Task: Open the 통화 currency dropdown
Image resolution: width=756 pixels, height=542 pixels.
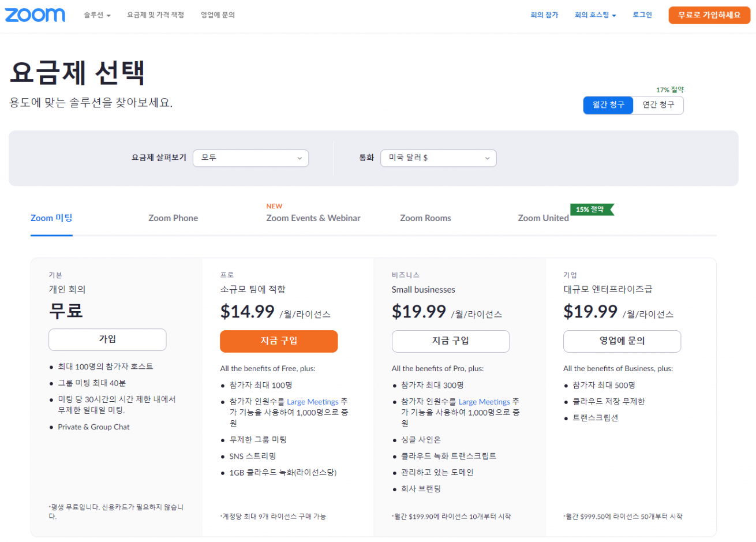Action: 438,158
